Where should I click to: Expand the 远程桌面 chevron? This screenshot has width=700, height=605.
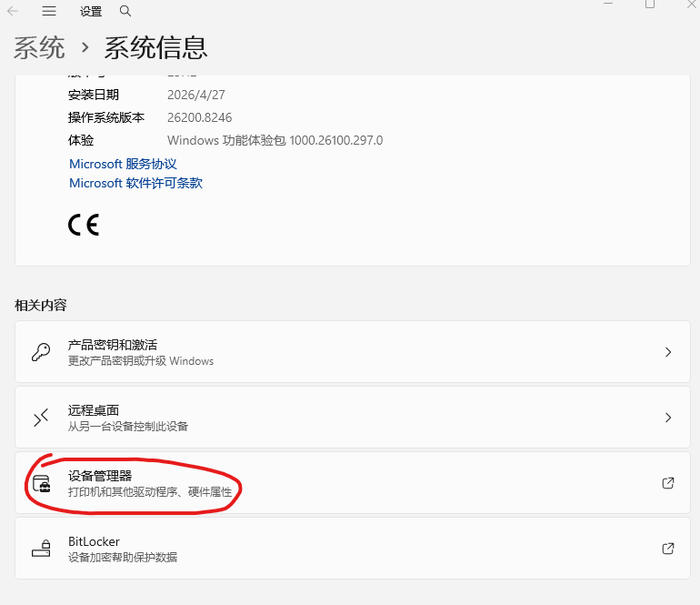668,418
